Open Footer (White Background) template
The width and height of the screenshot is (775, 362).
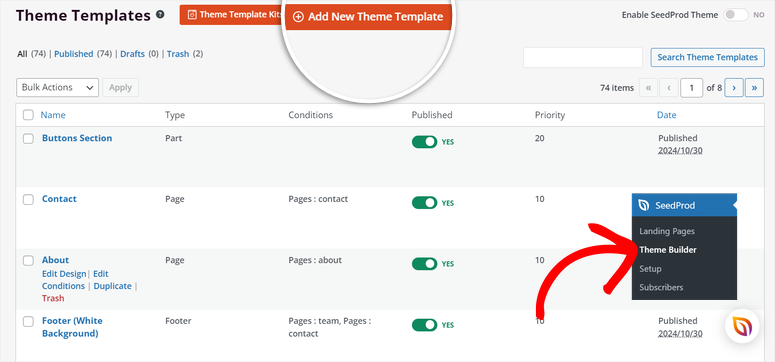72,327
